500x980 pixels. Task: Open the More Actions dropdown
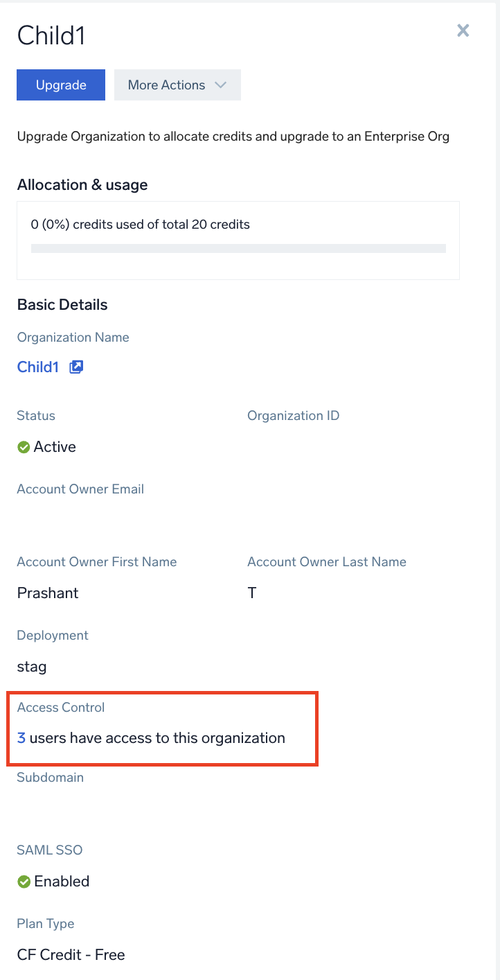(x=177, y=85)
